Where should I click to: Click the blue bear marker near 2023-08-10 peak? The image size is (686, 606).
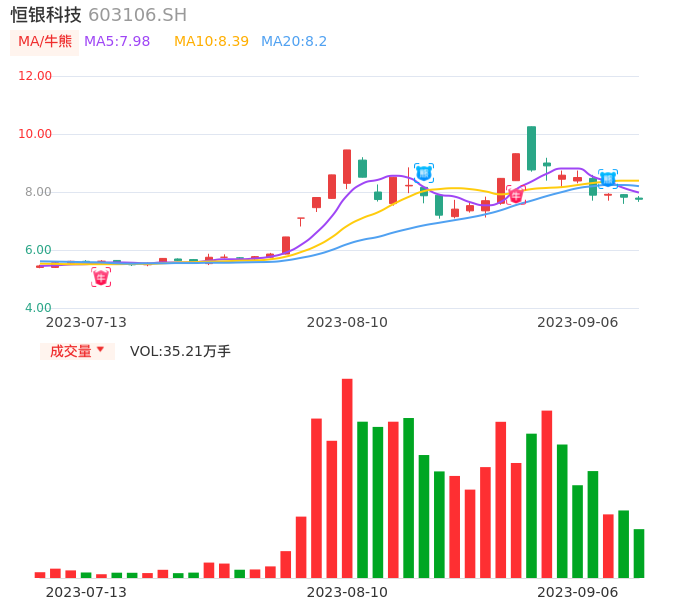click(424, 173)
